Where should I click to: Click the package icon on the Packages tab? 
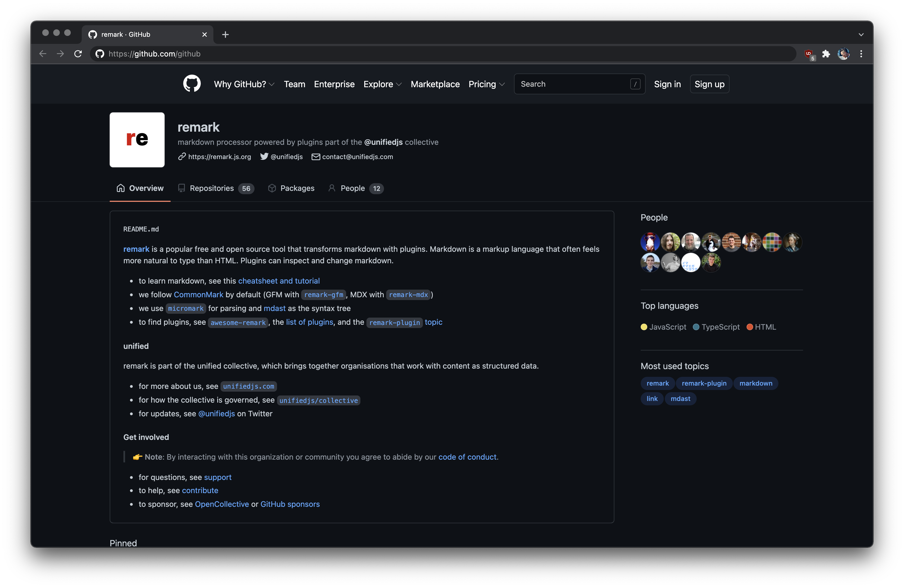click(272, 188)
